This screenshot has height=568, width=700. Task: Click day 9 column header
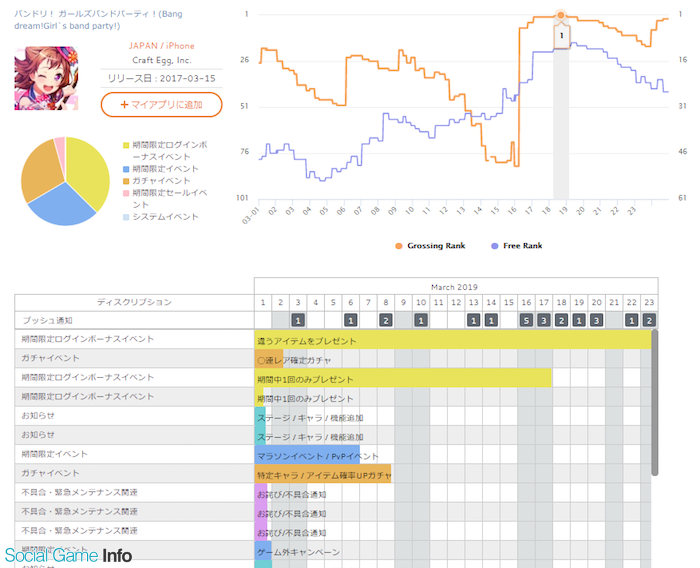(403, 302)
